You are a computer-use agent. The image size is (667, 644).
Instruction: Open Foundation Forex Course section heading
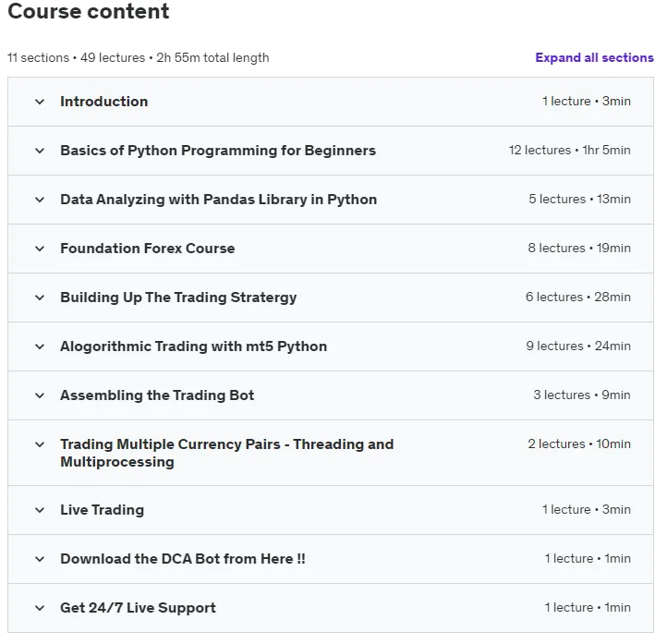[x=147, y=248]
